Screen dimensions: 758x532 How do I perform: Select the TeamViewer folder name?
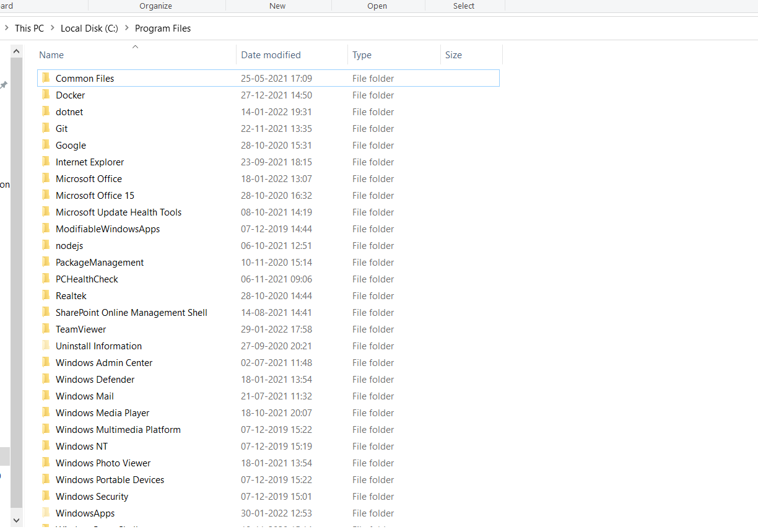click(x=81, y=329)
